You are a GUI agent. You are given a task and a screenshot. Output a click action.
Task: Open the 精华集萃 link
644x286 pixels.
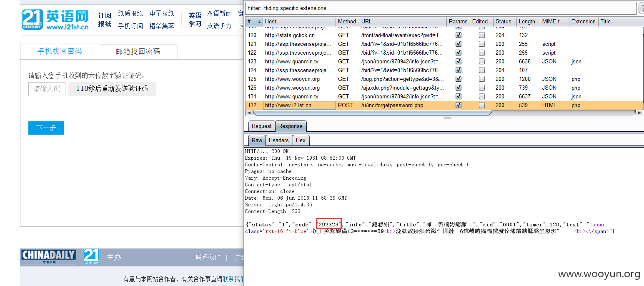coord(162,26)
